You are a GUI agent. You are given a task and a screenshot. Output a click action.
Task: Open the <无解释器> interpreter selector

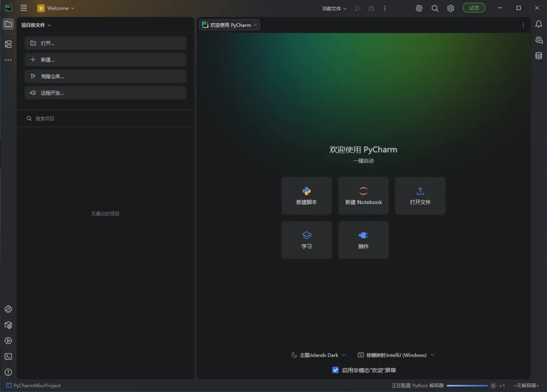pos(526,385)
